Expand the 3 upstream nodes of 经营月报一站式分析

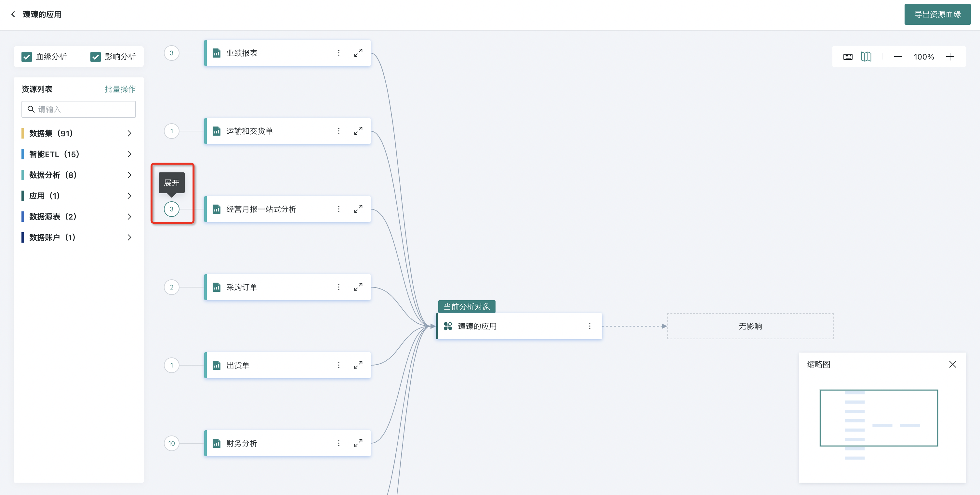click(172, 209)
